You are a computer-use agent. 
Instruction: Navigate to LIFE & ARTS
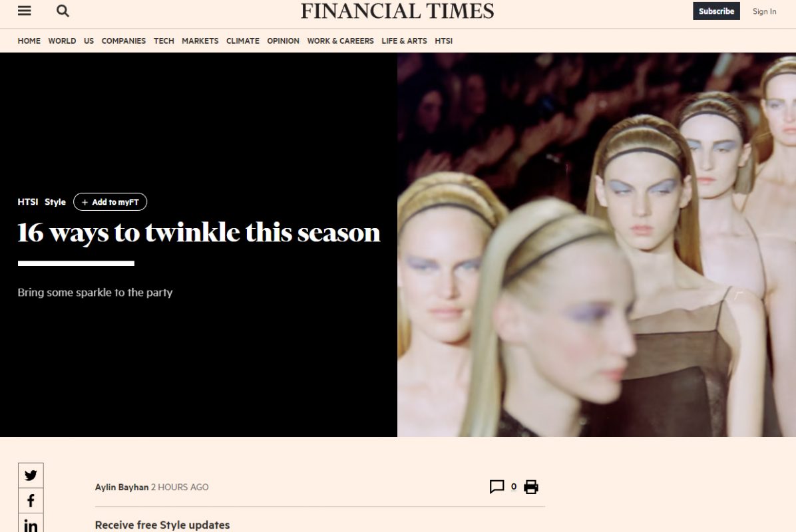[x=404, y=41]
